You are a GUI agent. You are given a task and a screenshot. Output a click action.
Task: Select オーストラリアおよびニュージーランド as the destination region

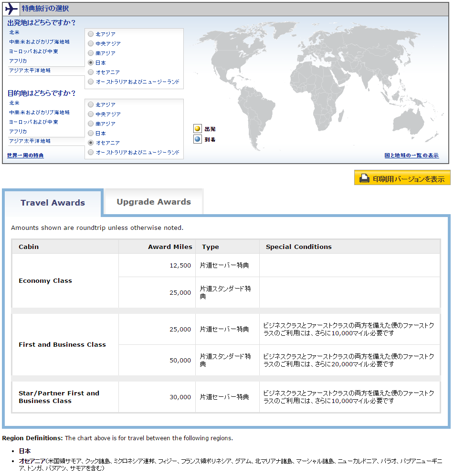91,152
